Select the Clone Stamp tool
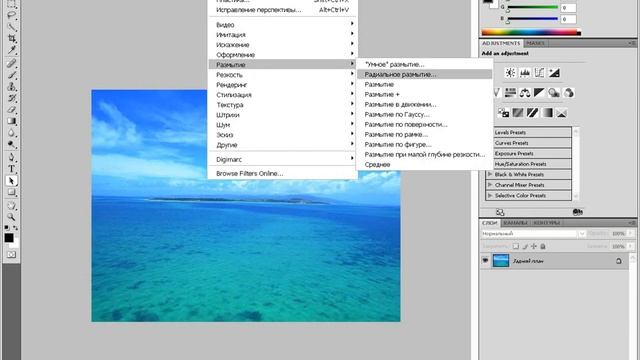 pyautogui.click(x=11, y=87)
